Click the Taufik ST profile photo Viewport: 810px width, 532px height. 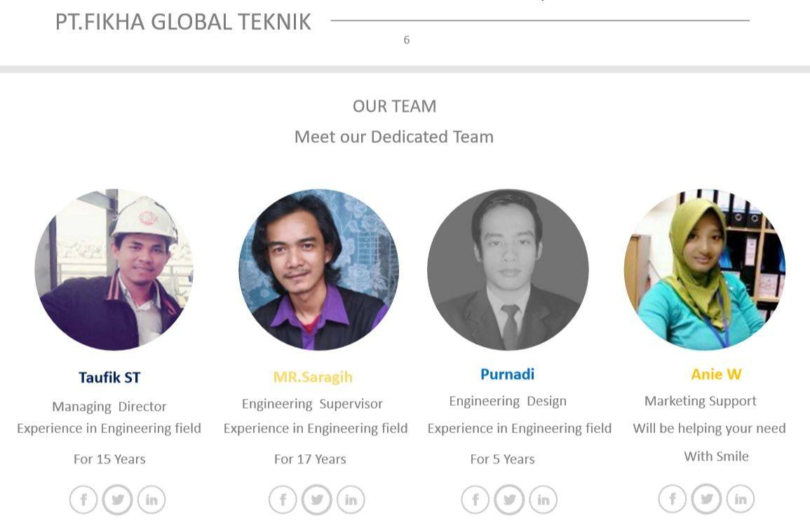[114, 270]
